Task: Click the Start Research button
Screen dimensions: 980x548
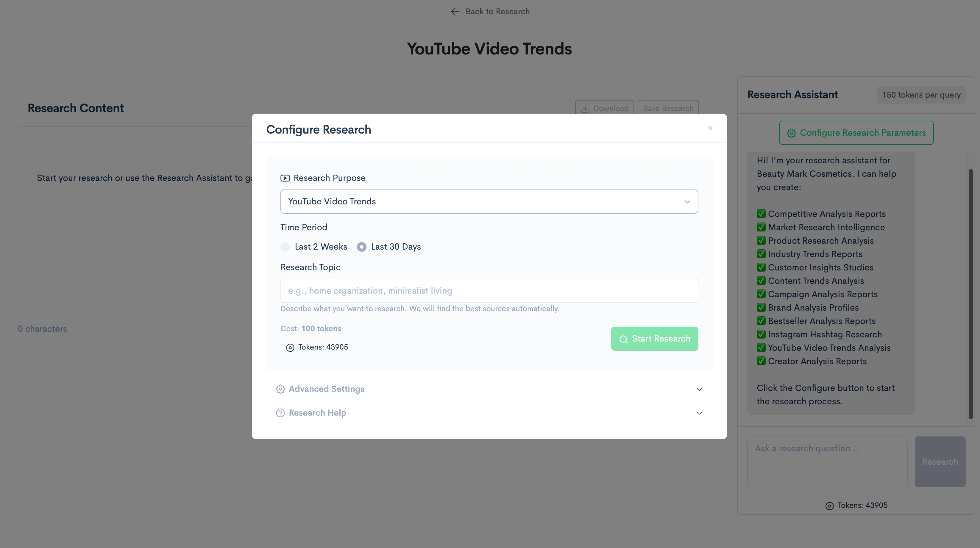Action: click(654, 339)
